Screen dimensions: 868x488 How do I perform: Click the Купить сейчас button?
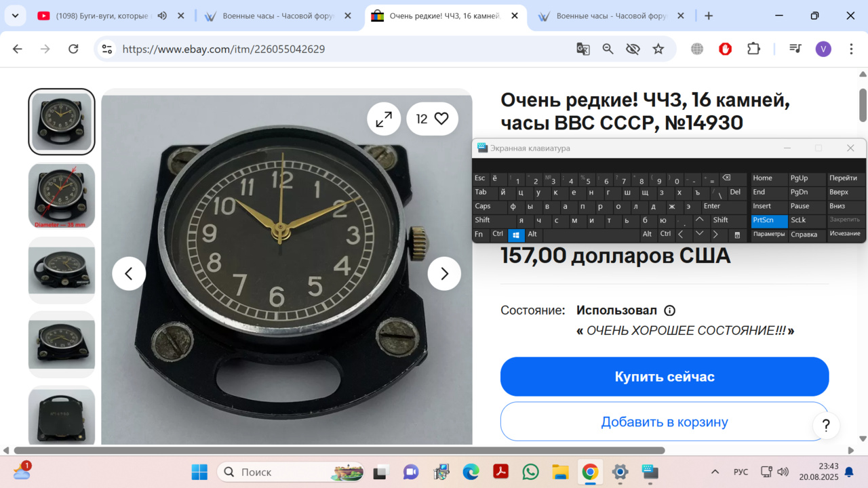[664, 377]
